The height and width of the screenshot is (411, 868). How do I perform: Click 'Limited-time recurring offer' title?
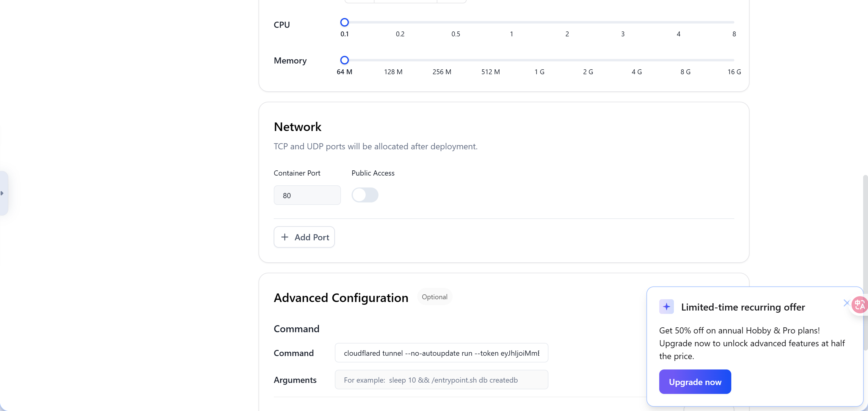[x=743, y=307]
